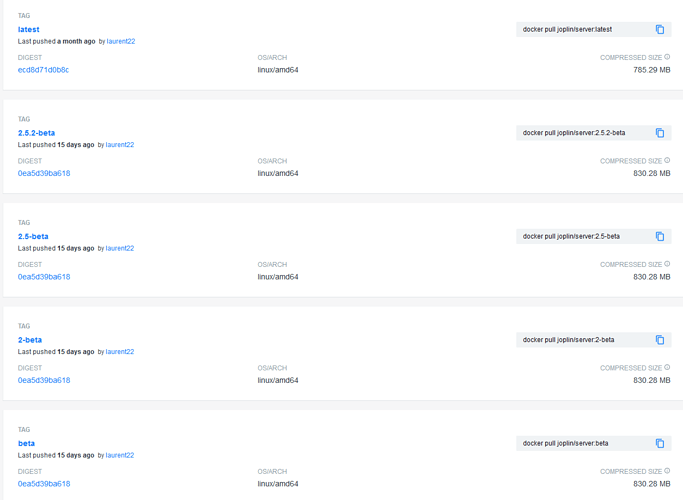Copy the docker pull joplin/server:latest command

(659, 29)
